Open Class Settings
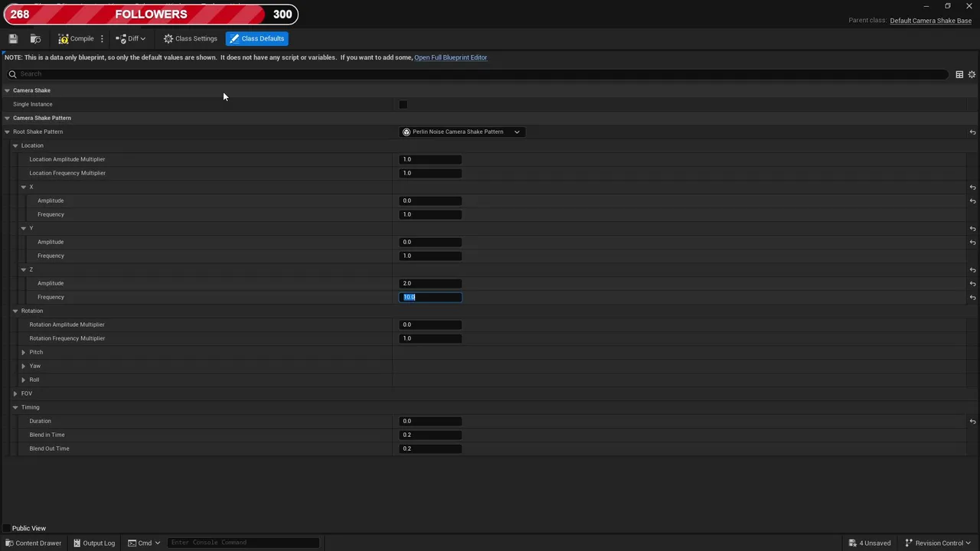980x551 pixels. pos(191,38)
